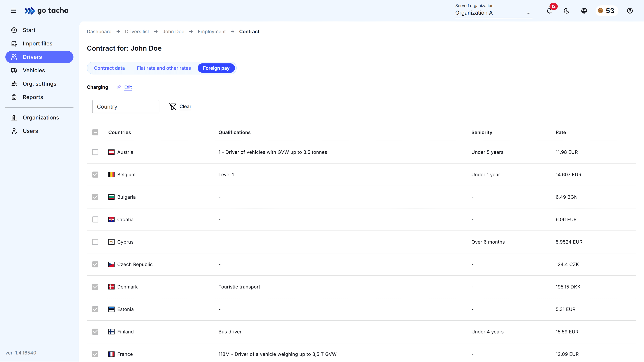Open the user account profile icon
This screenshot has height=362, width=644.
[x=630, y=11]
